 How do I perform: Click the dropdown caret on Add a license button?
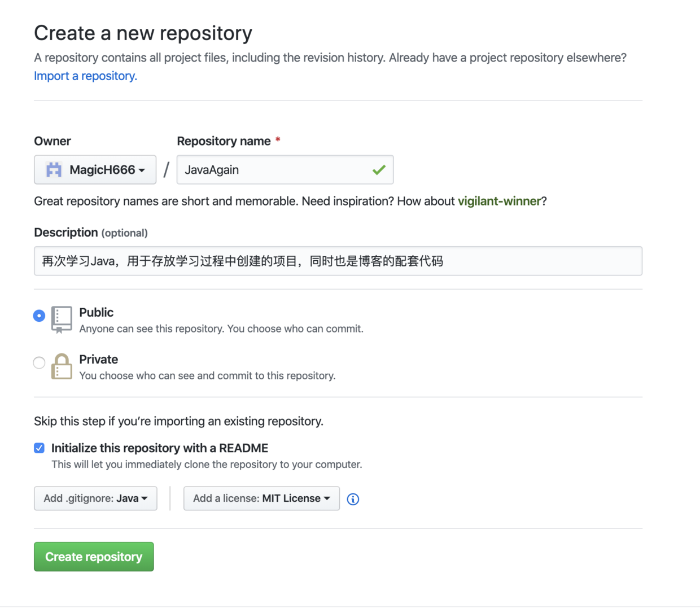click(x=327, y=498)
